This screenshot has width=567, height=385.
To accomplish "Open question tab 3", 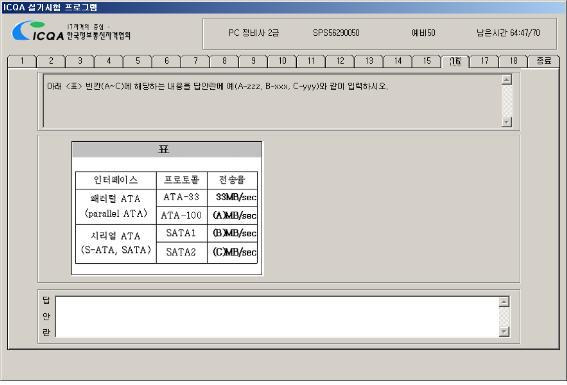I will 80,61.
